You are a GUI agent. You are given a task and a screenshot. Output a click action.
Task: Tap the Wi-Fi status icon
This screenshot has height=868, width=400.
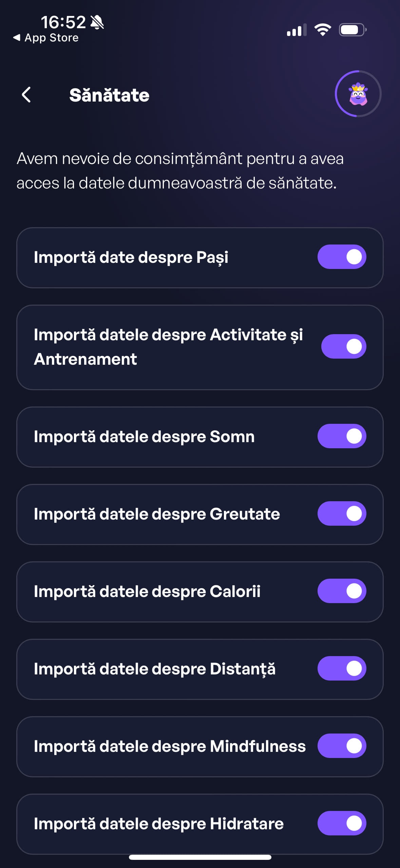323,30
